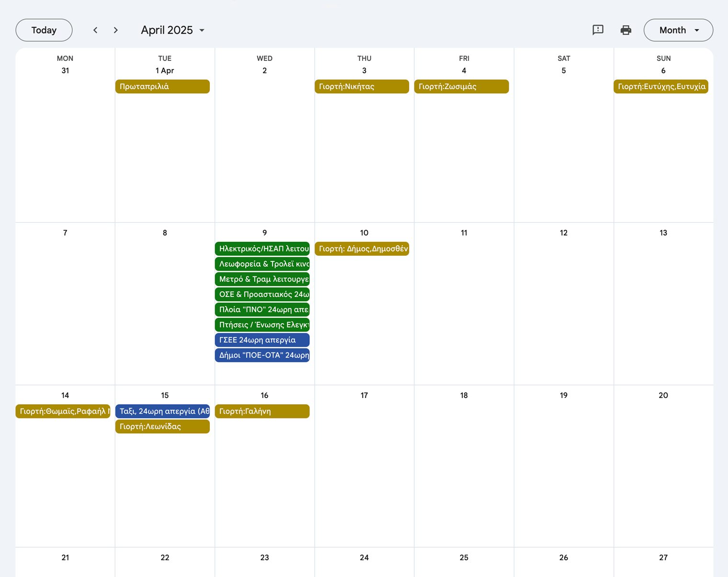Open the ΟΣΕ & Προαστιακός event
The image size is (728, 577).
click(x=262, y=294)
